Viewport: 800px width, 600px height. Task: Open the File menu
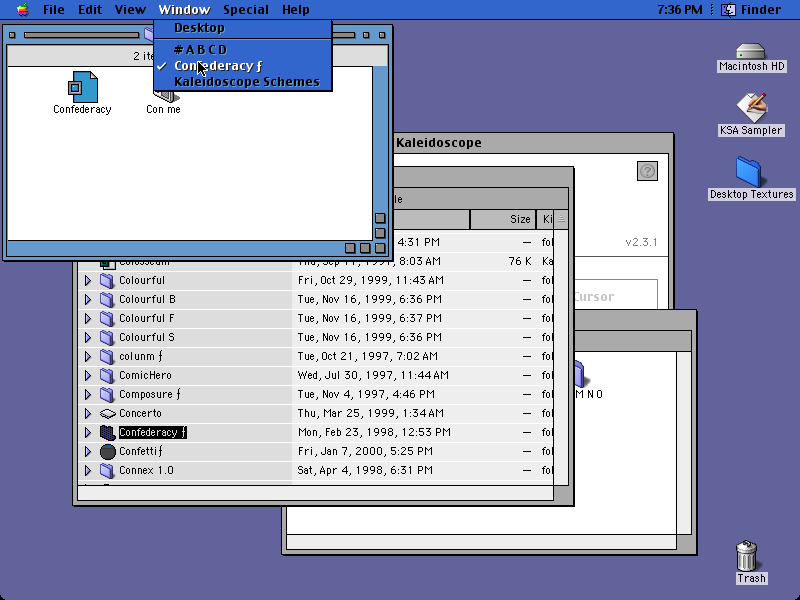[x=54, y=10]
